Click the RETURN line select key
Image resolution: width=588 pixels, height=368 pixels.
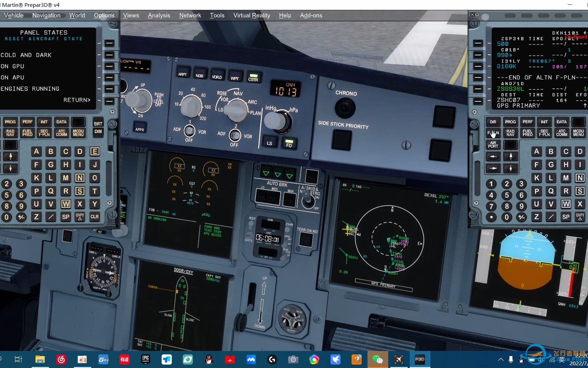pos(109,101)
